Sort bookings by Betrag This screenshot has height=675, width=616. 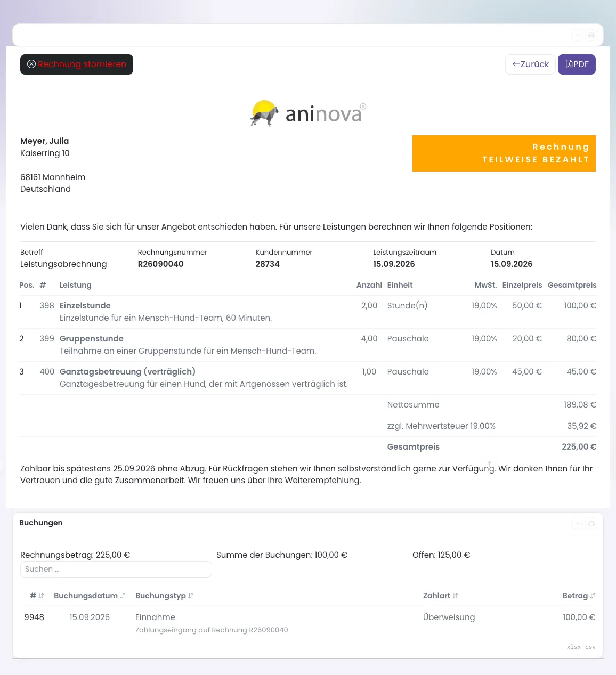pyautogui.click(x=579, y=596)
